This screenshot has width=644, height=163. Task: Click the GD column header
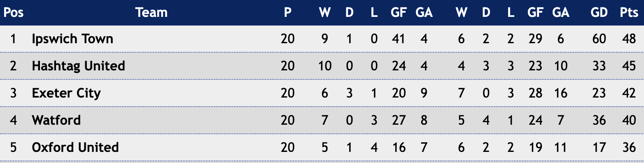point(599,13)
